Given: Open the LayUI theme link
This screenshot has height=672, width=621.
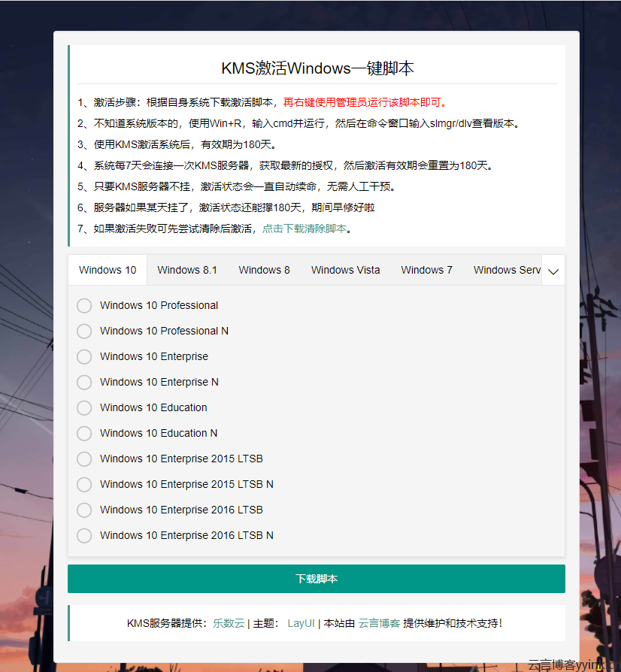Looking at the screenshot, I should click(x=301, y=622).
